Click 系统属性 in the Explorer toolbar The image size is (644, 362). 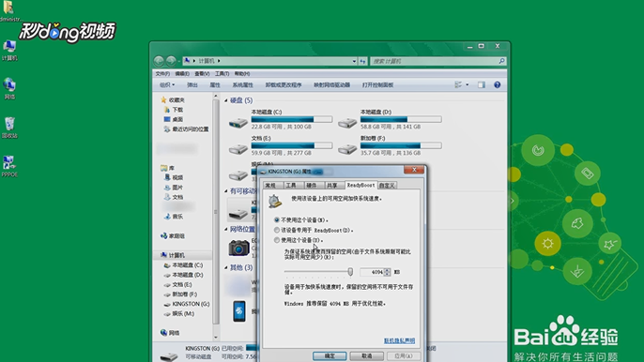click(243, 85)
